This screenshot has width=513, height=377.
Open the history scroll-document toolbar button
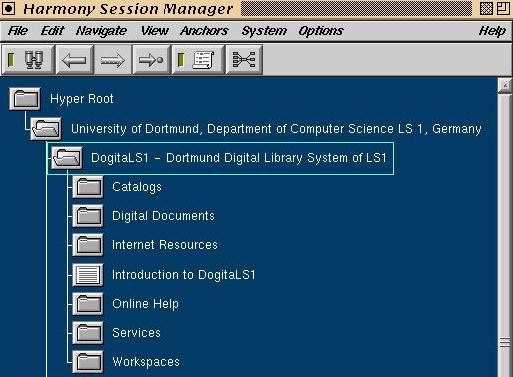point(198,60)
